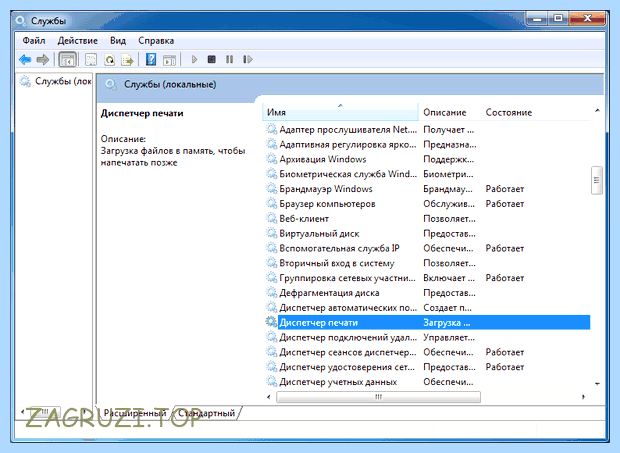Image resolution: width=620 pixels, height=453 pixels.
Task: Stop the service with the stop icon
Action: [x=212, y=59]
